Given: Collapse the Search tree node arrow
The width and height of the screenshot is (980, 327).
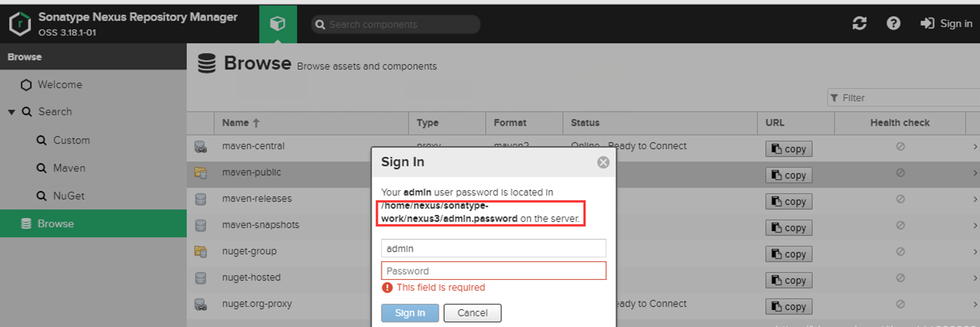Looking at the screenshot, I should click(x=12, y=112).
